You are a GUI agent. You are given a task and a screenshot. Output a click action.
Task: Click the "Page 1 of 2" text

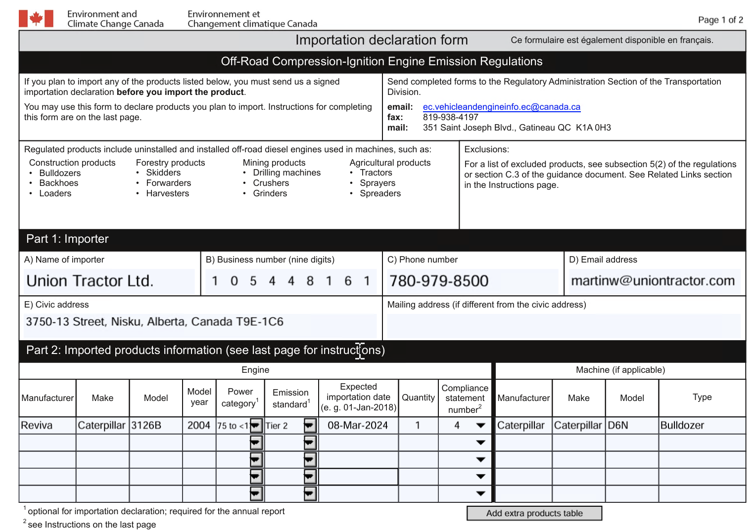[720, 20]
